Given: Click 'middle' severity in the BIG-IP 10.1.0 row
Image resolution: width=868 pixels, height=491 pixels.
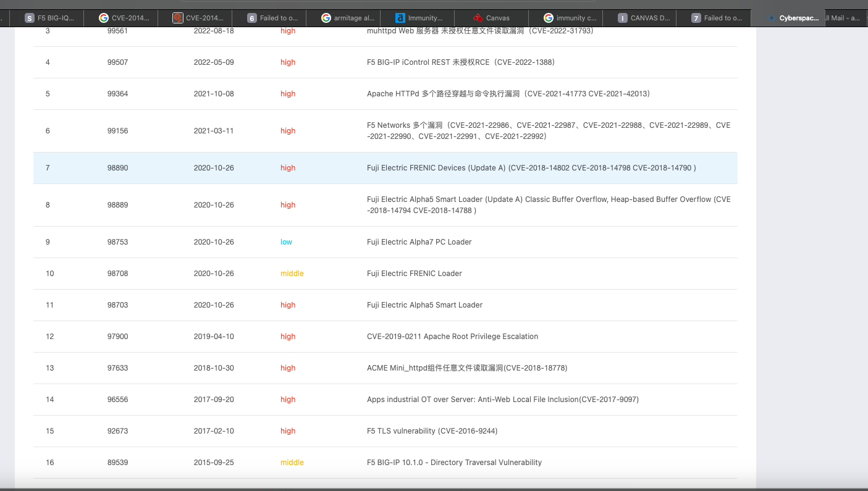Looking at the screenshot, I should click(x=292, y=463).
